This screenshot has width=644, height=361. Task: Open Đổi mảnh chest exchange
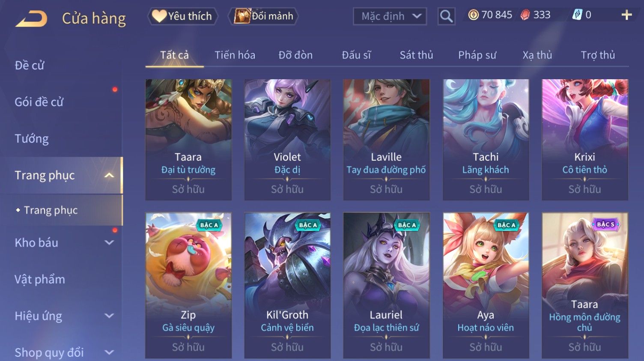click(x=264, y=16)
